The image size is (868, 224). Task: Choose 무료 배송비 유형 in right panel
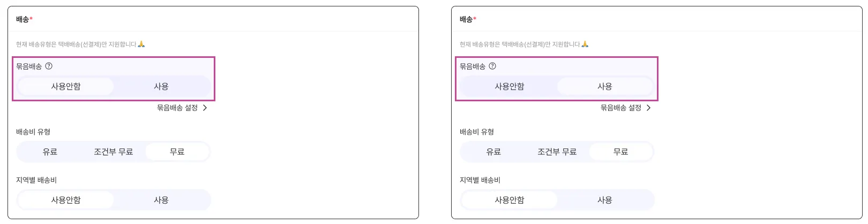click(621, 152)
